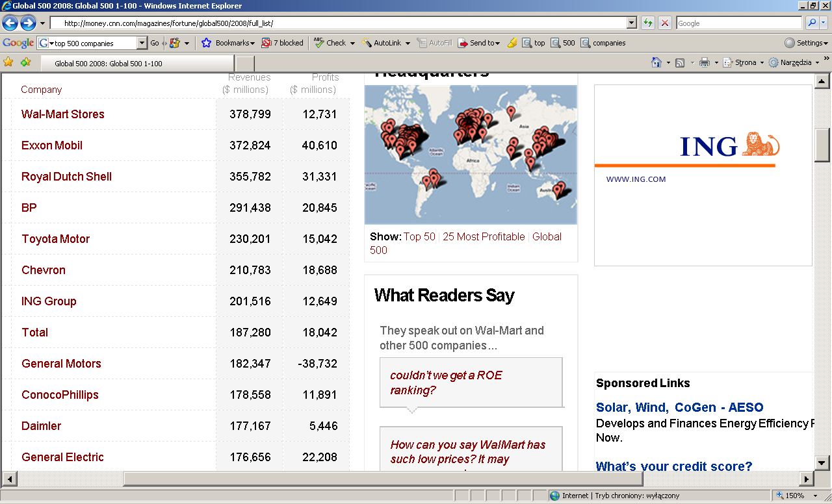Click the Home icon in command bar
The width and height of the screenshot is (832, 504).
coord(656,62)
